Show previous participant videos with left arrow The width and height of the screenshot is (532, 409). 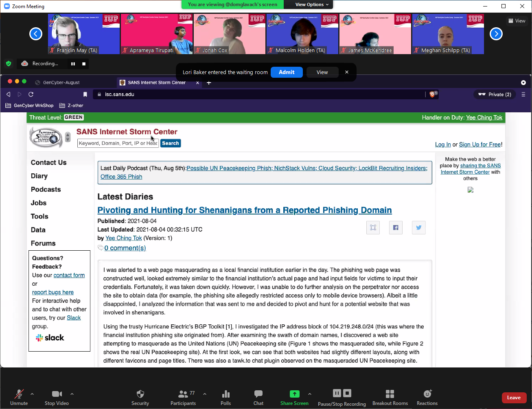pyautogui.click(x=36, y=34)
